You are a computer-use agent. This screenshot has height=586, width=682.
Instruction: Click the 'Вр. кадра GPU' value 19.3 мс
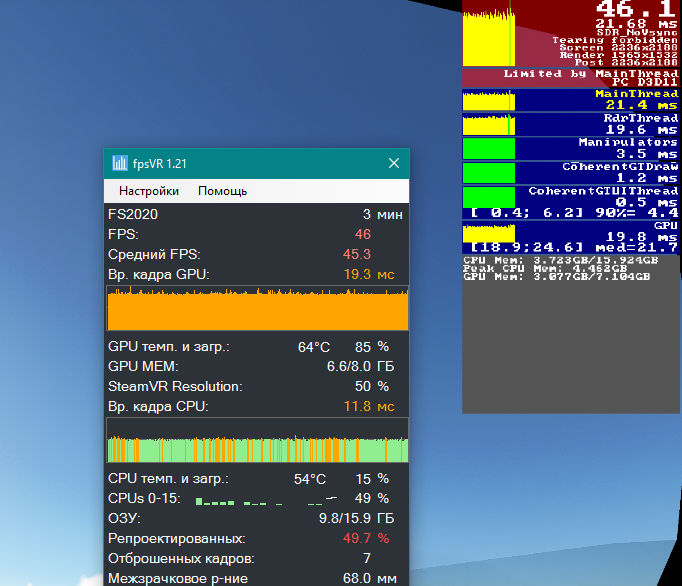(x=369, y=275)
